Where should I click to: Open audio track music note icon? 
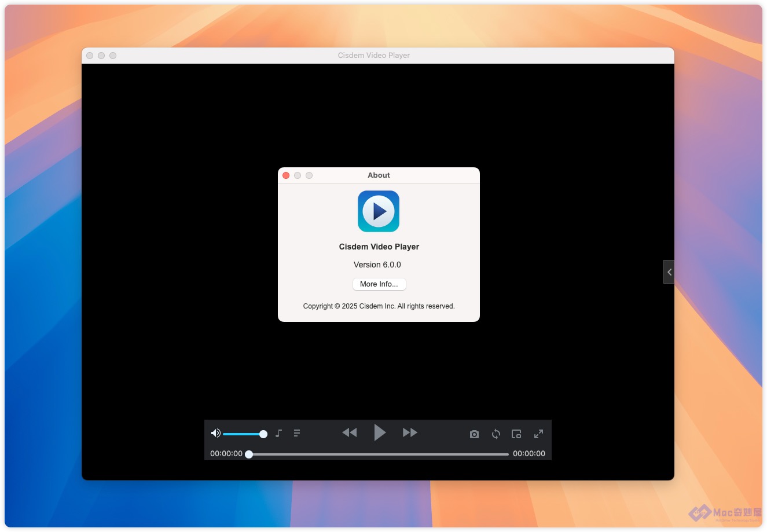(x=278, y=433)
